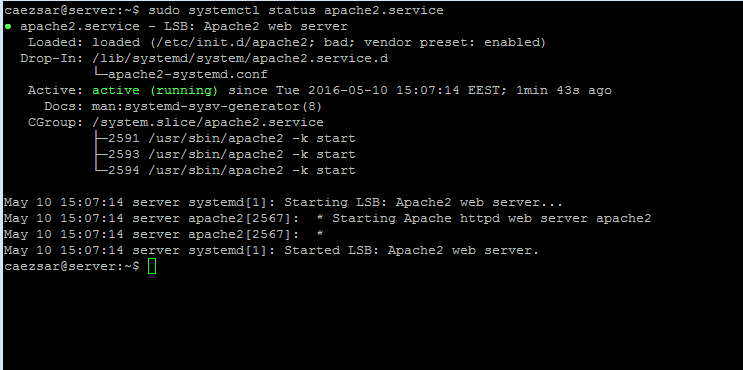The width and height of the screenshot is (743, 370).
Task: Click the '1min 43s ago' uptime text
Action: tap(564, 90)
